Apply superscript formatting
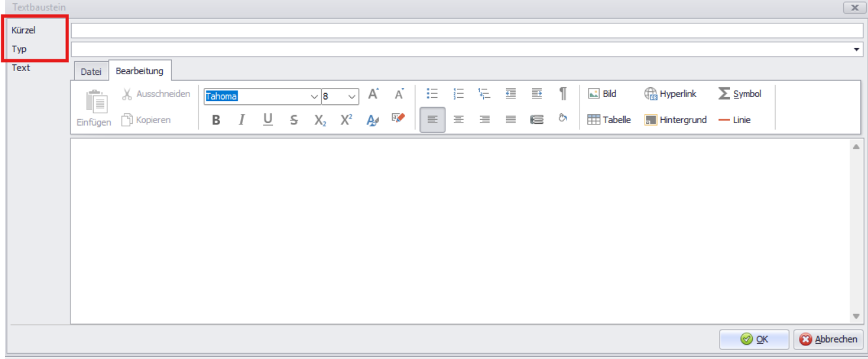 click(x=346, y=120)
